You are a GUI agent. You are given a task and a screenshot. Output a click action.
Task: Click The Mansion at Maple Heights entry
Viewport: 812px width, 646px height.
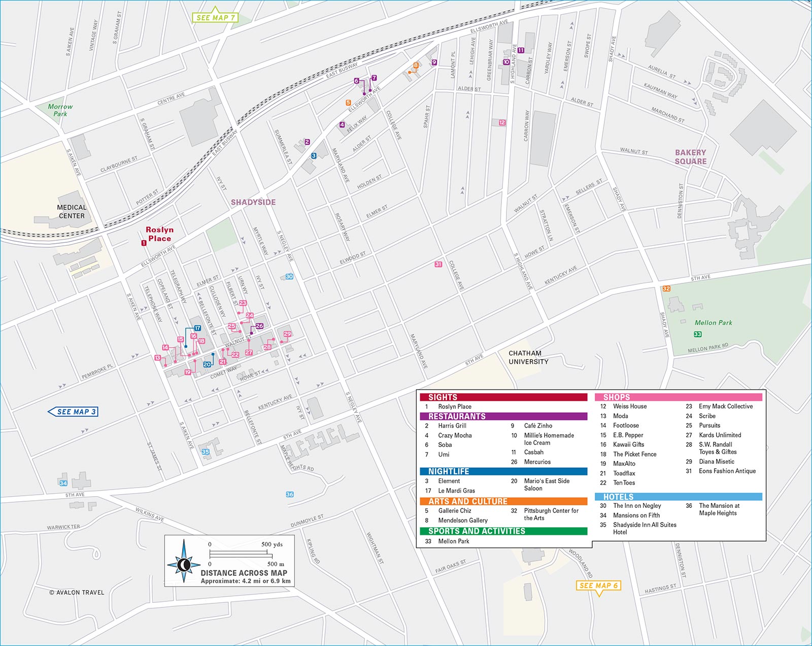[x=719, y=509]
